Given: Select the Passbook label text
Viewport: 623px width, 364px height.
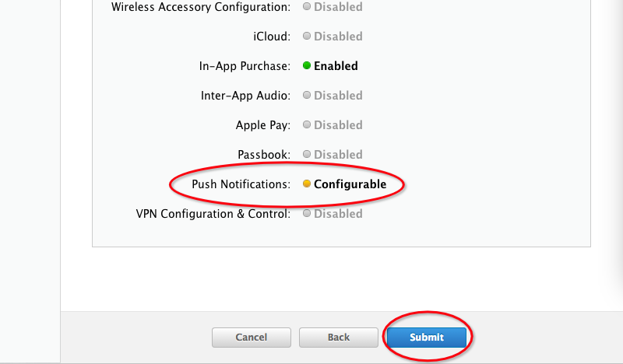Looking at the screenshot, I should pyautogui.click(x=264, y=155).
